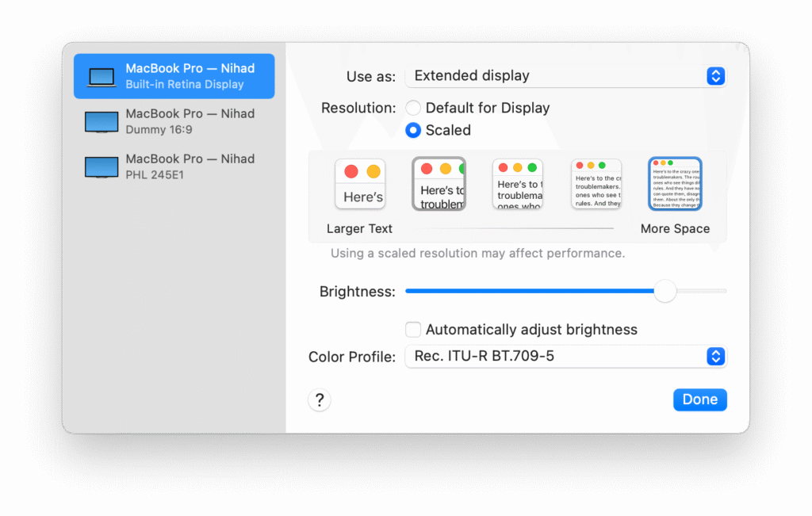
Task: Click the laptop icon for Built-in Retina Display
Action: pyautogui.click(x=101, y=77)
